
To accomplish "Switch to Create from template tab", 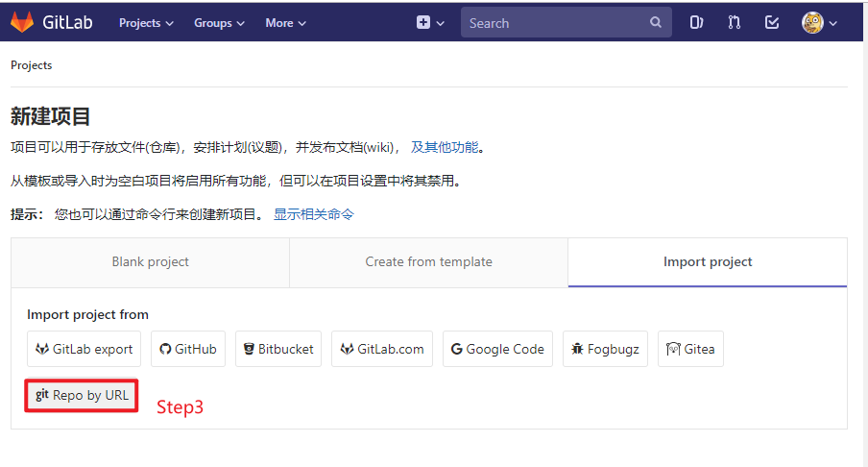I will pyautogui.click(x=429, y=262).
